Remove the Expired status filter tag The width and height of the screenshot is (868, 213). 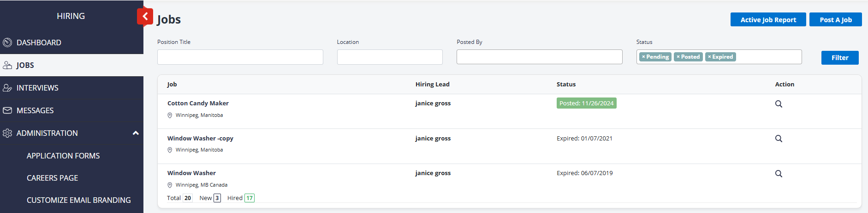(x=709, y=57)
